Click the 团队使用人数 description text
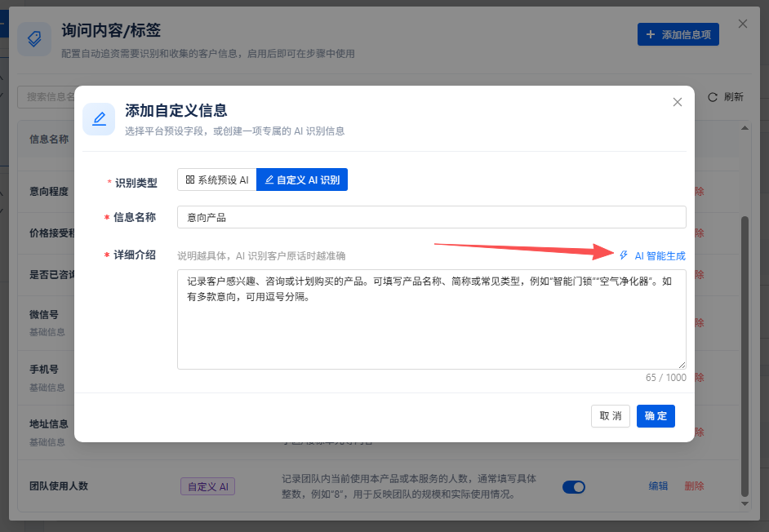 409,486
